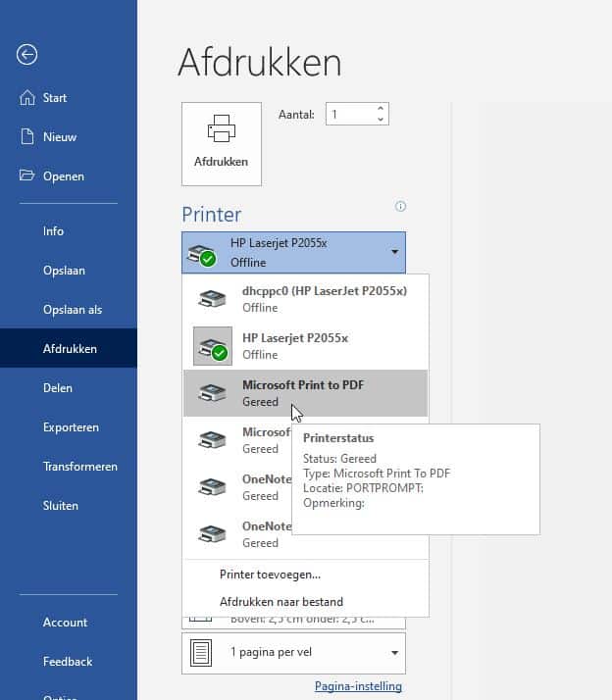This screenshot has width=612, height=700.
Task: Decrease the Aantal copies count
Action: [x=381, y=120]
